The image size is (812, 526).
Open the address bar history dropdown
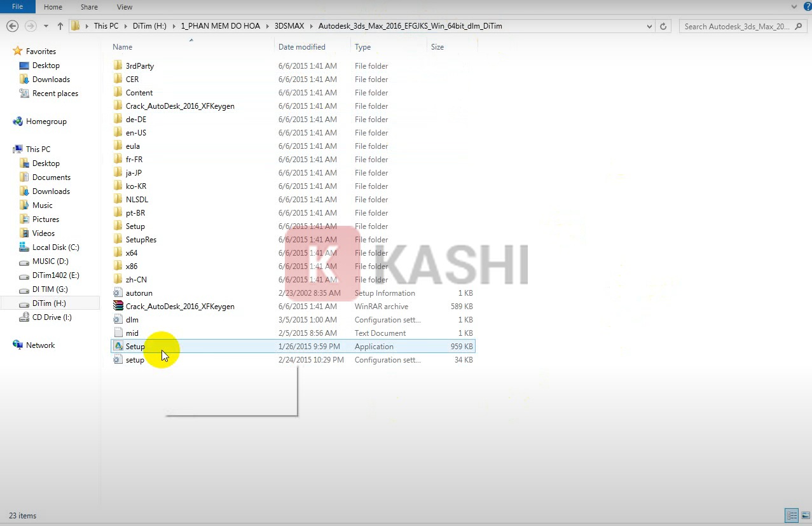coord(649,26)
